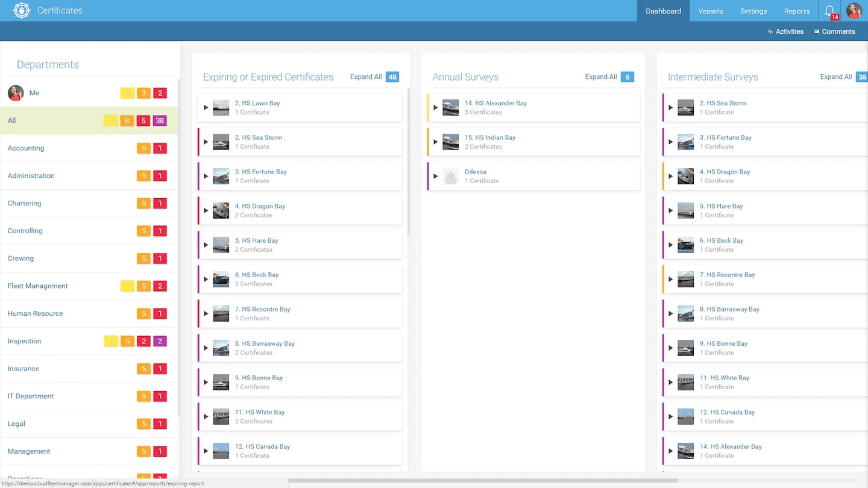Viewport: 868px width, 488px height.
Task: Click the 48 count badge for Expiring Certificates
Action: (392, 77)
